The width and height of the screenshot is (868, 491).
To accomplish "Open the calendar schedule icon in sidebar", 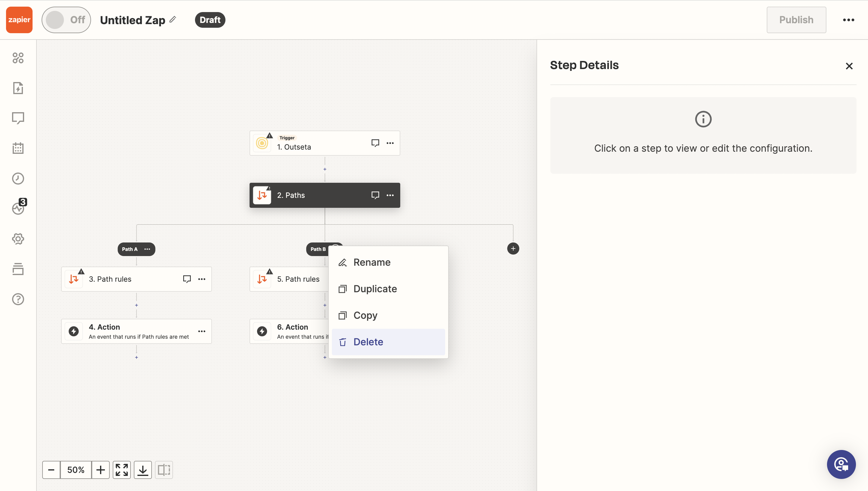I will click(18, 148).
